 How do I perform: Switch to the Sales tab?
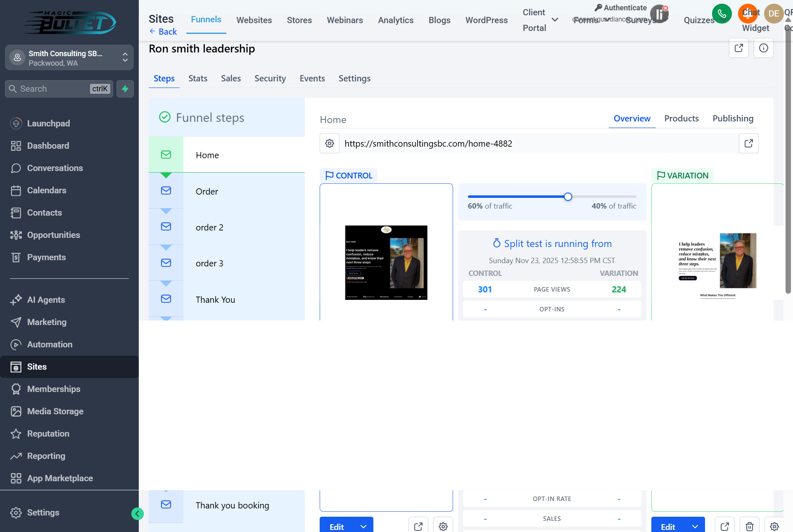pyautogui.click(x=231, y=78)
